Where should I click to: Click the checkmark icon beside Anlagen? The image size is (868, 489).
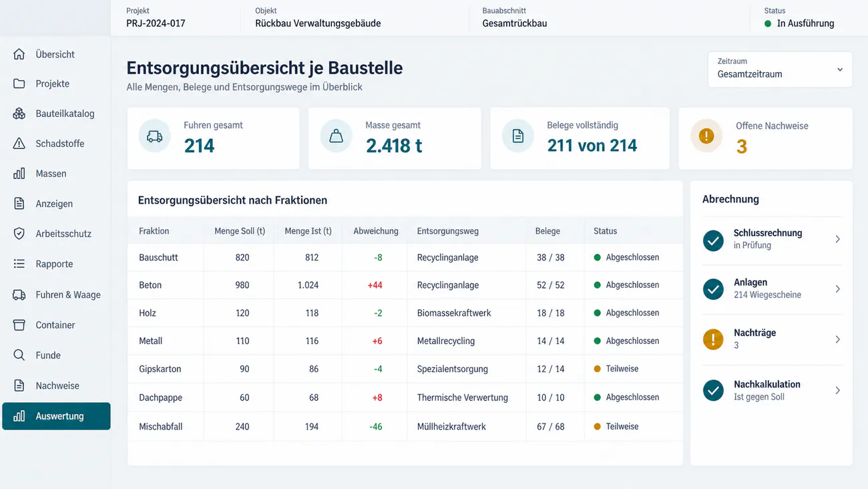coord(713,289)
